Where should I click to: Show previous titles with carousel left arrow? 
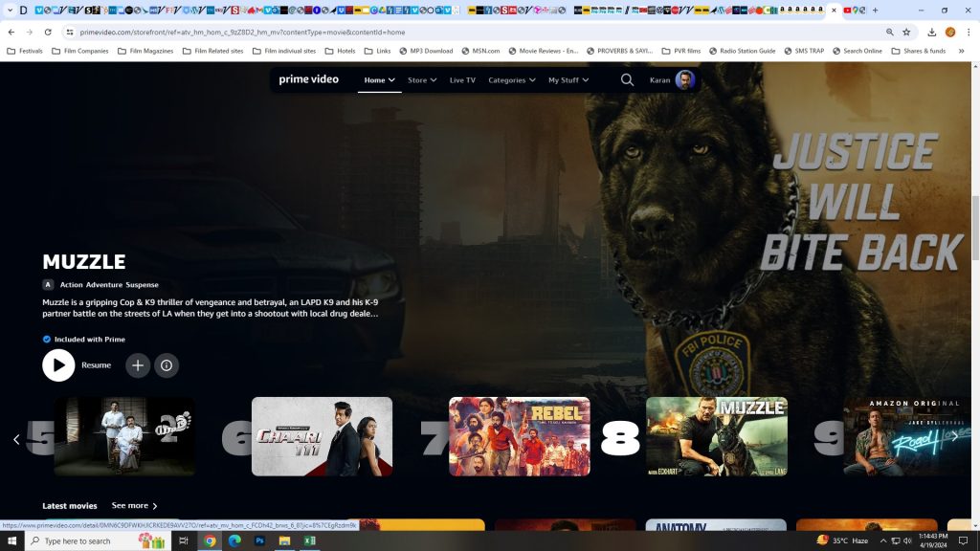pyautogui.click(x=16, y=439)
